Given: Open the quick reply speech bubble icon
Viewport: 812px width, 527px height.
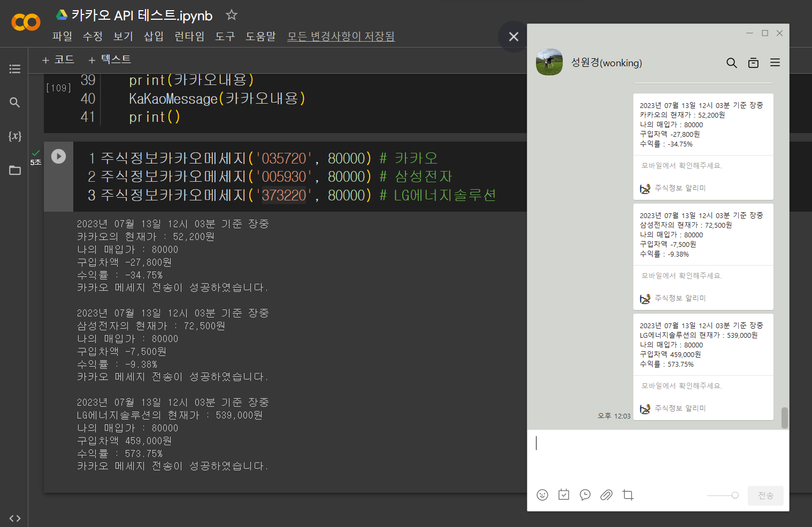Looking at the screenshot, I should (585, 495).
